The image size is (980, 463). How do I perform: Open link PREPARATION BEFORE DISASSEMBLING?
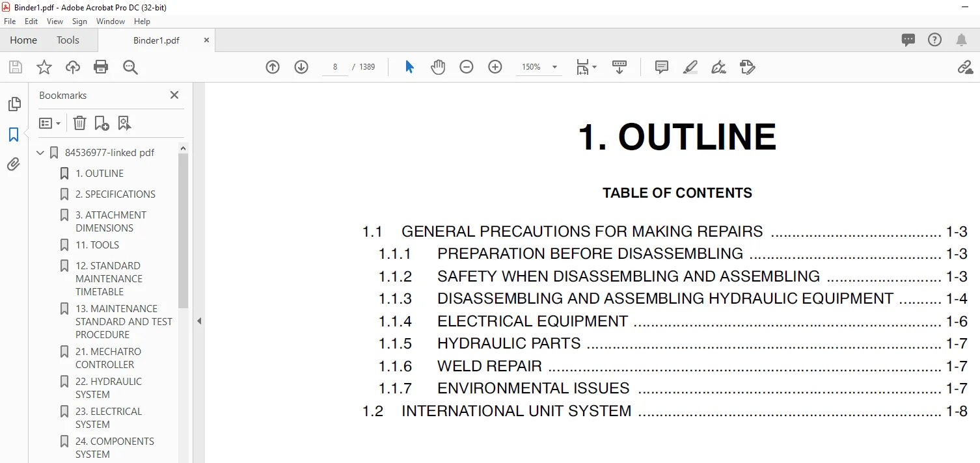[x=590, y=254]
